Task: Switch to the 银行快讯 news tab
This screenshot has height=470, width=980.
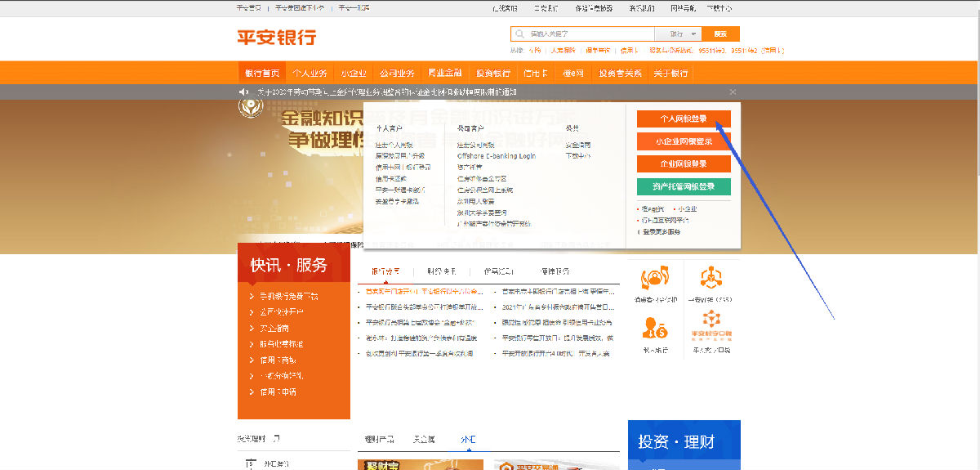Action: [x=386, y=271]
